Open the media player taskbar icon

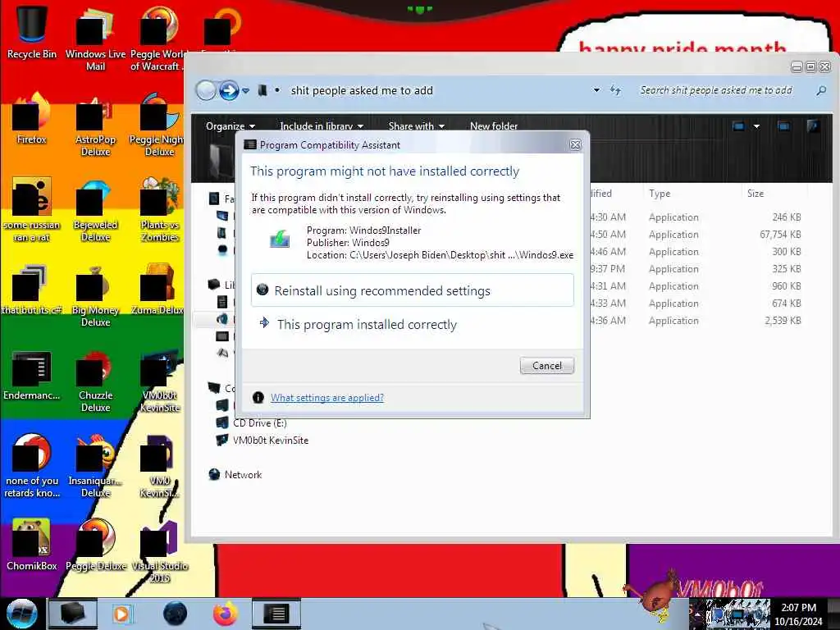pyautogui.click(x=121, y=614)
